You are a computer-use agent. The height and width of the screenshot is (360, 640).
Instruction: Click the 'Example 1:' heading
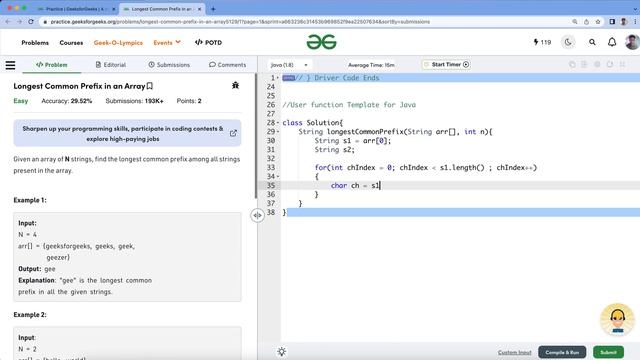click(x=30, y=200)
